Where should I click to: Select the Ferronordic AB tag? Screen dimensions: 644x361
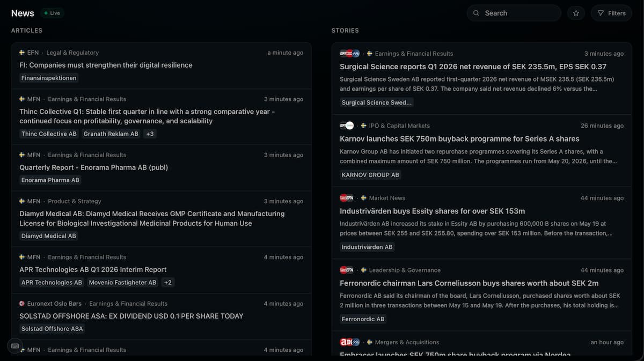point(363,319)
